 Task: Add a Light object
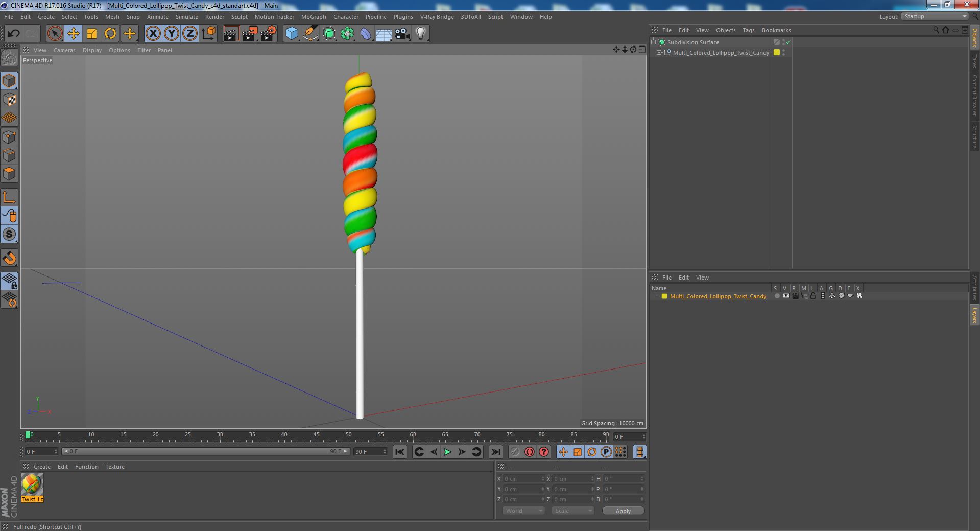(x=420, y=34)
